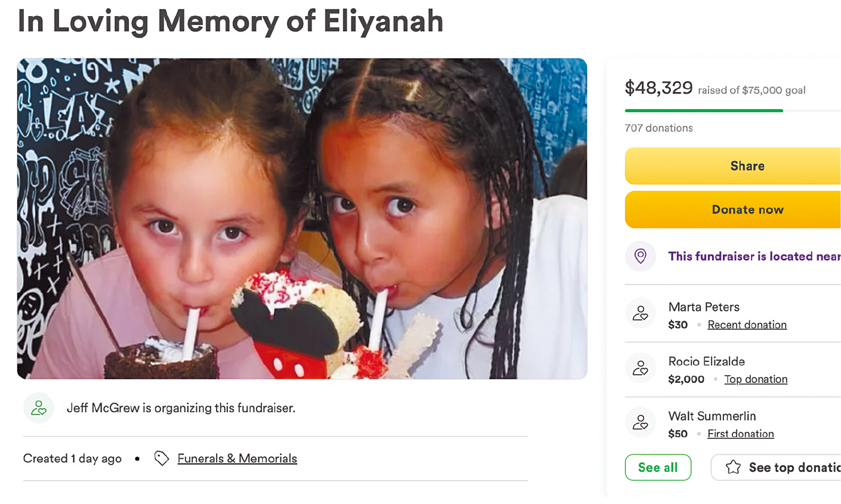Viewport: 841px width, 504px height.
Task: Click the star icon on See top donations
Action: [x=733, y=467]
